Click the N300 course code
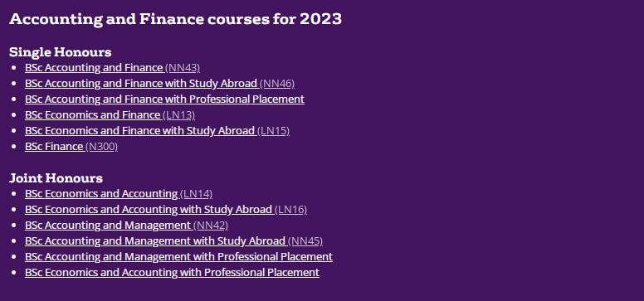The image size is (644, 301). (x=102, y=147)
